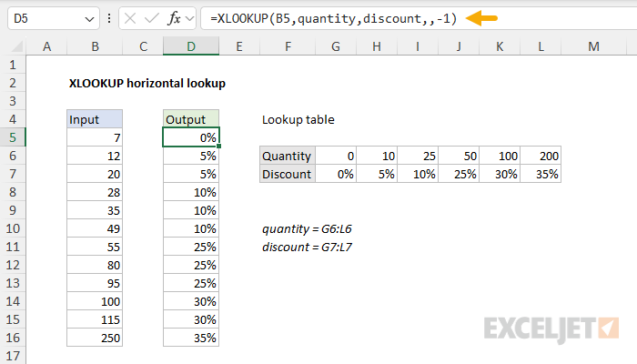The height and width of the screenshot is (364, 637).
Task: Select column F header
Action: (288, 46)
